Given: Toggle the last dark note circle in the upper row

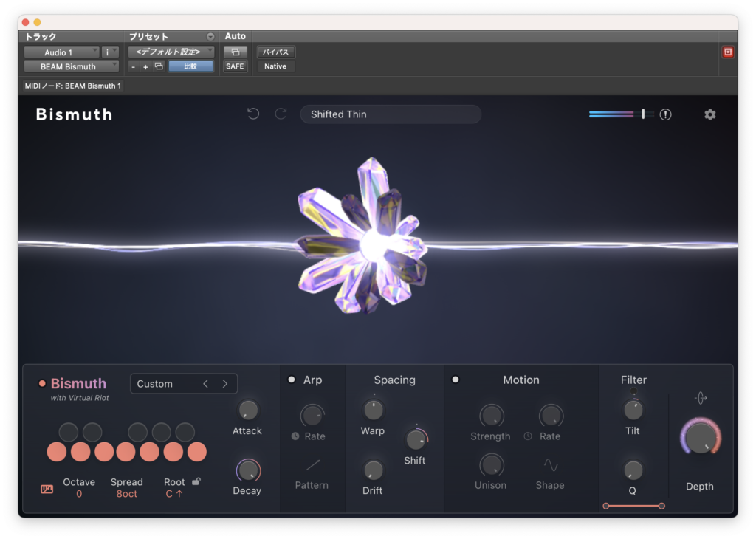Looking at the screenshot, I should (185, 432).
